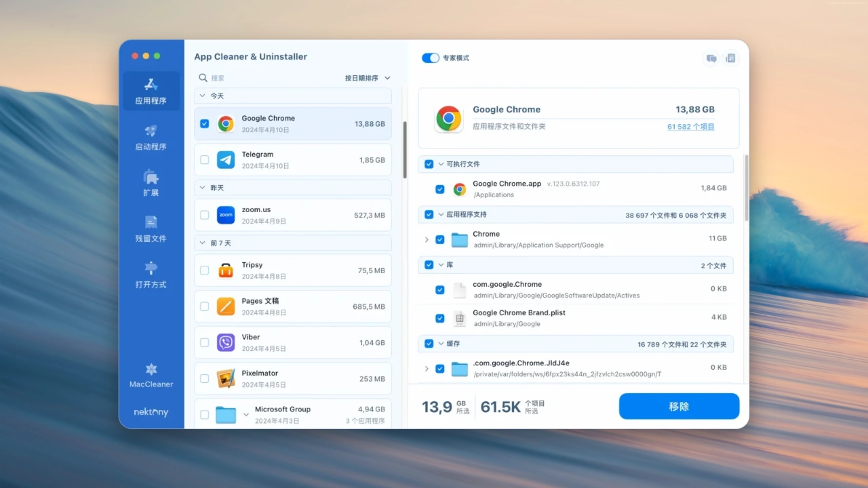Collapse the 缓存 section chevron
The width and height of the screenshot is (868, 488).
coord(441,344)
